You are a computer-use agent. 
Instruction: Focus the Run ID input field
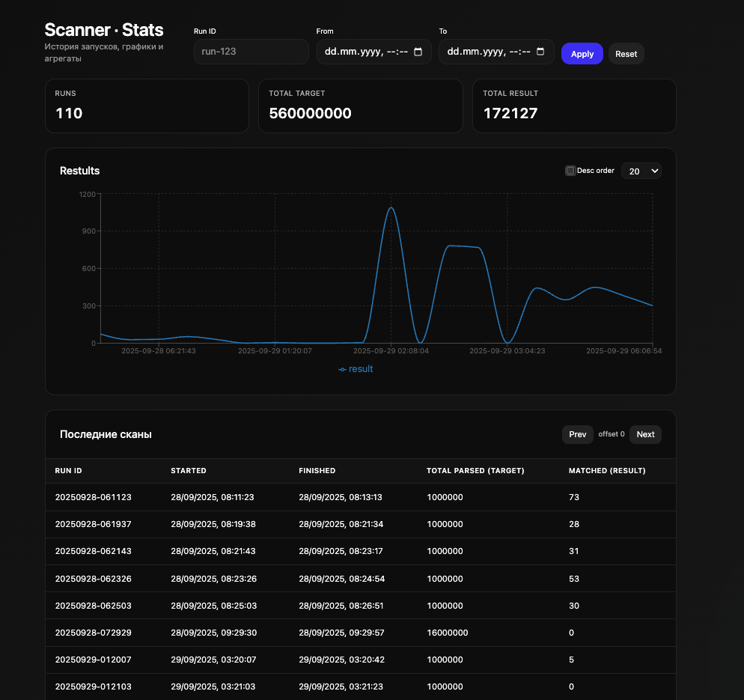coord(251,51)
